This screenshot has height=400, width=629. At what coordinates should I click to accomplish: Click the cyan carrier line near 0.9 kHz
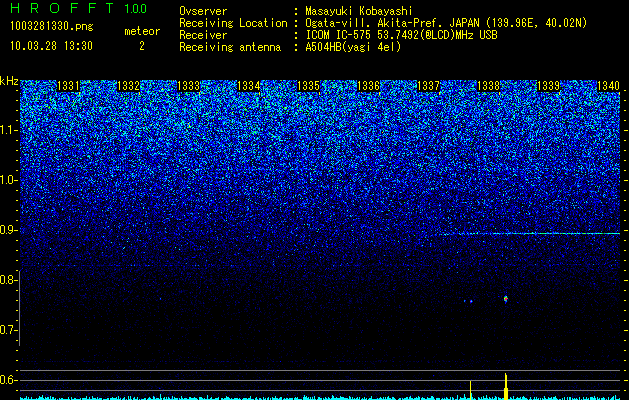point(530,233)
